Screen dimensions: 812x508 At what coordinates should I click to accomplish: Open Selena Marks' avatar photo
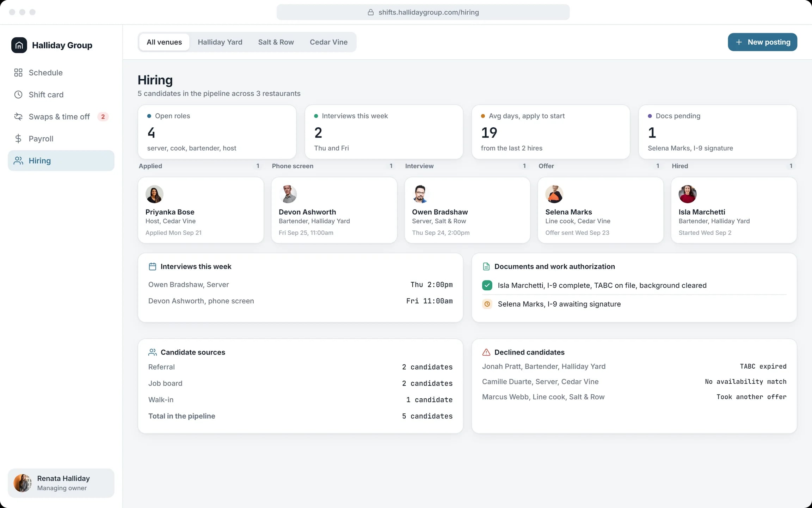554,194
